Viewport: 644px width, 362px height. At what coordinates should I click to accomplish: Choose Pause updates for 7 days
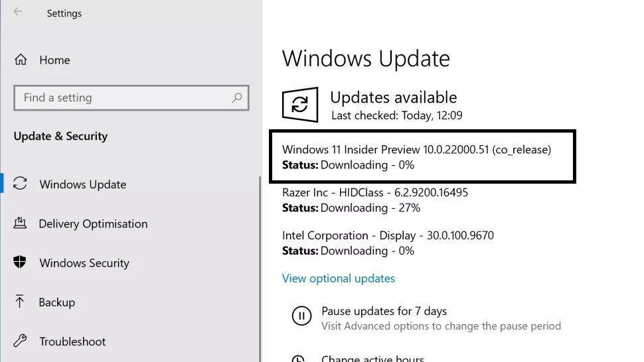click(384, 311)
